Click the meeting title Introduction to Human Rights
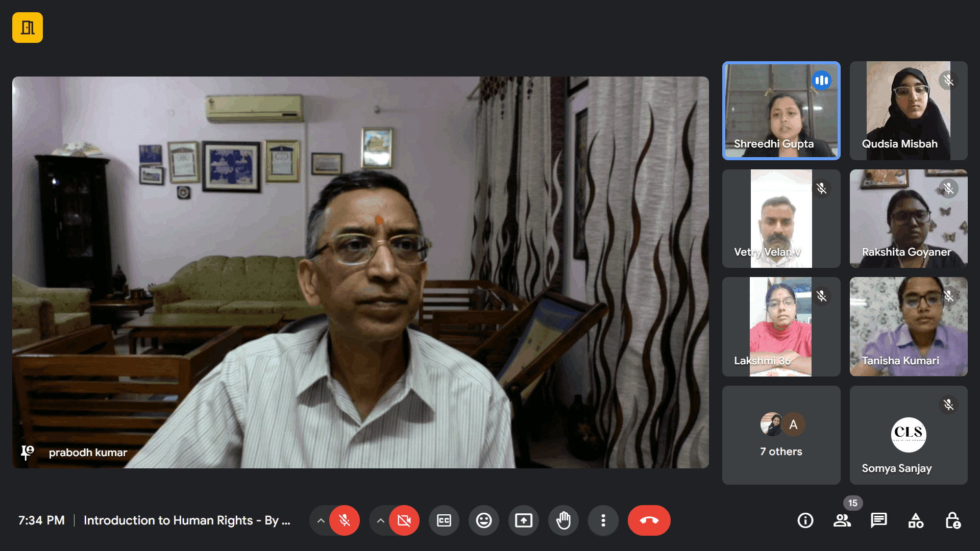Viewport: 980px width, 551px height. click(187, 520)
